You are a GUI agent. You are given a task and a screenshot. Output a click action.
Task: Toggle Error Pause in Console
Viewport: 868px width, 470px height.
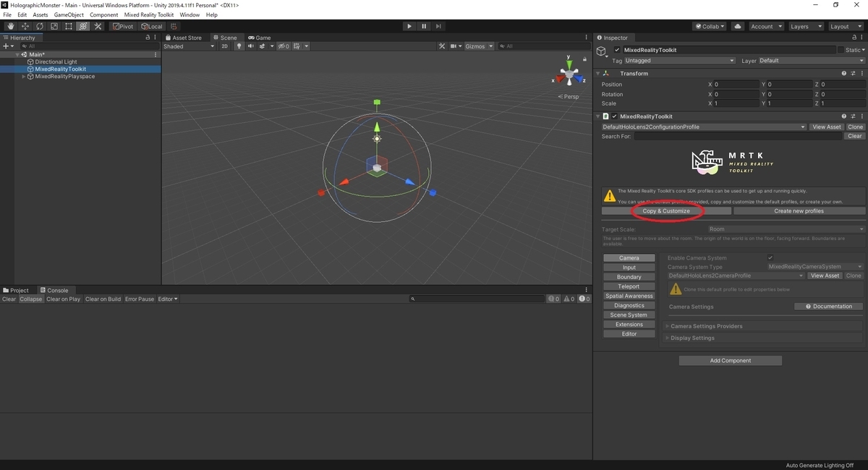click(x=140, y=299)
